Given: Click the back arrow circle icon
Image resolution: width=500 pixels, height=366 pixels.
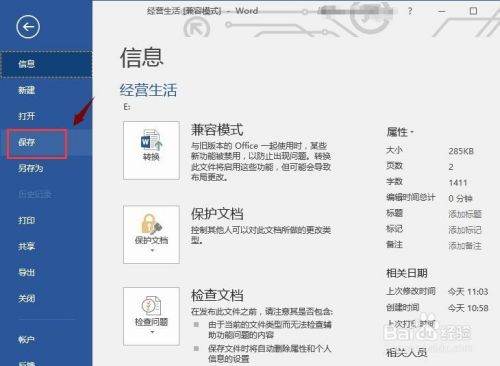Looking at the screenshot, I should click(x=28, y=27).
